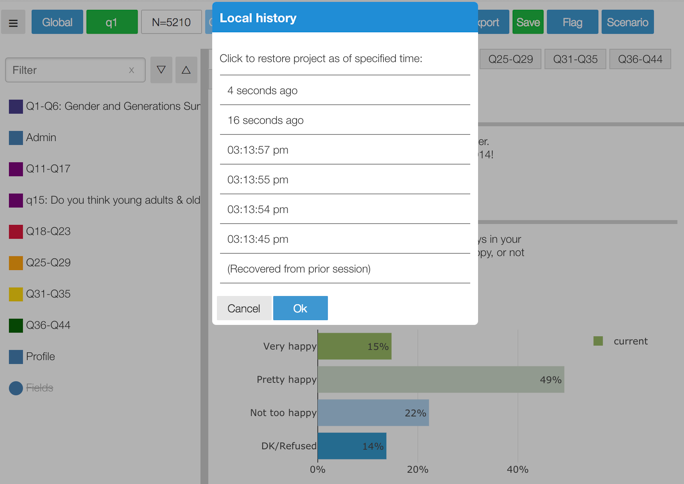The width and height of the screenshot is (684, 484).
Task: Click into the Filter text field
Action: point(66,71)
